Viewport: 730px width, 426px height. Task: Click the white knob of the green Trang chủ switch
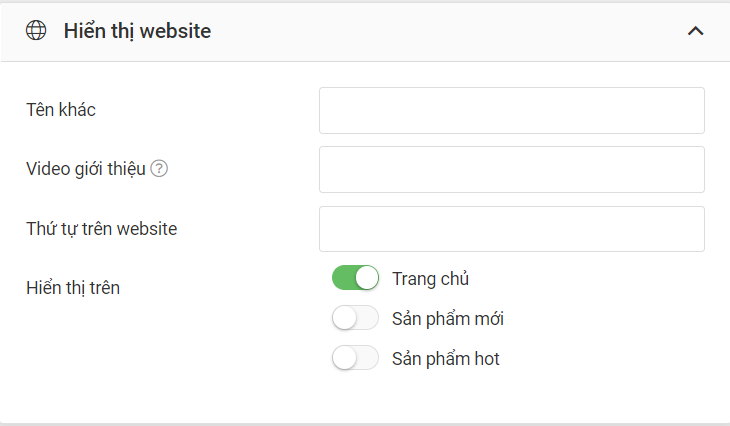(367, 278)
